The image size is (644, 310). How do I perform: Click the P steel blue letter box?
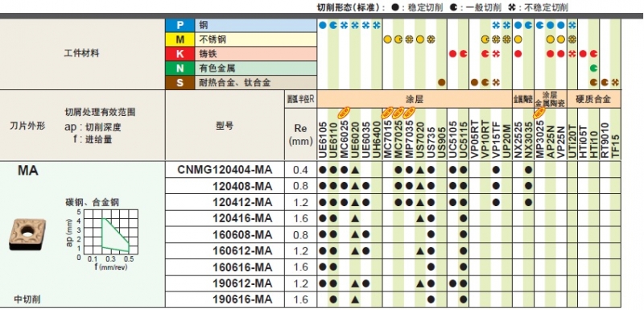(x=180, y=26)
